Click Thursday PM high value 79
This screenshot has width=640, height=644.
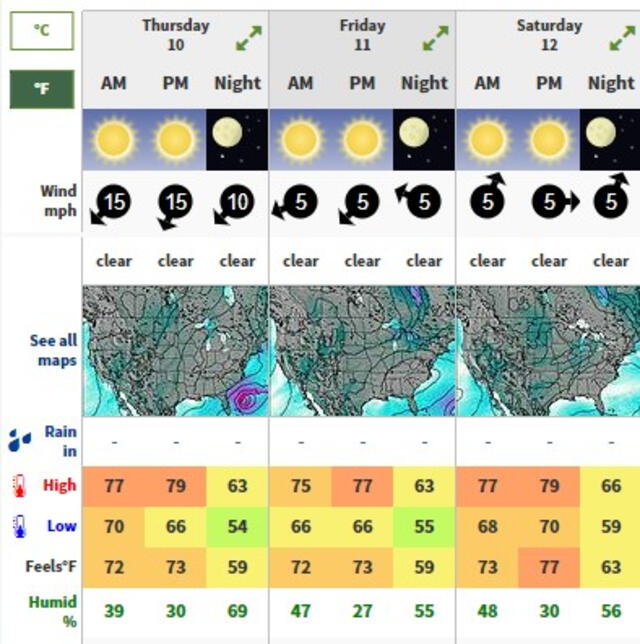pyautogui.click(x=175, y=486)
